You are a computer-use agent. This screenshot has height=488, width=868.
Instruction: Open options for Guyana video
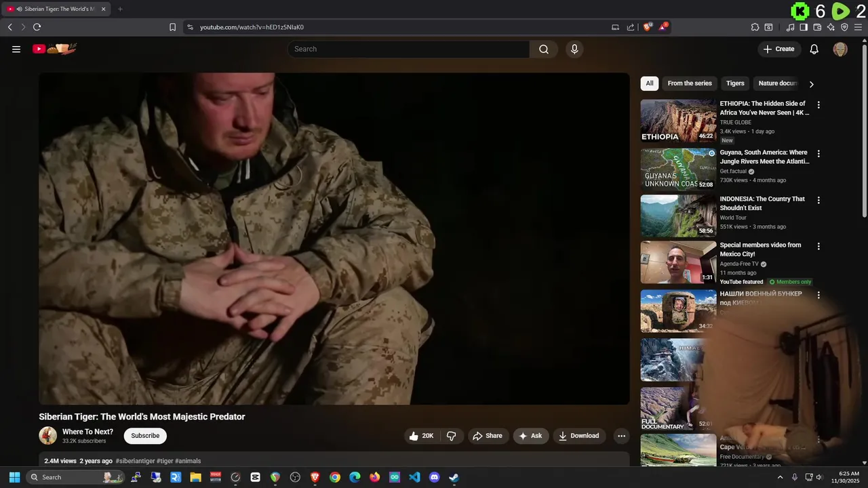point(818,154)
